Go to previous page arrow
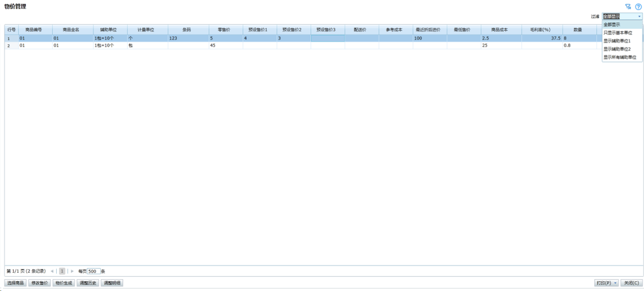This screenshot has height=291, width=644. 52,271
